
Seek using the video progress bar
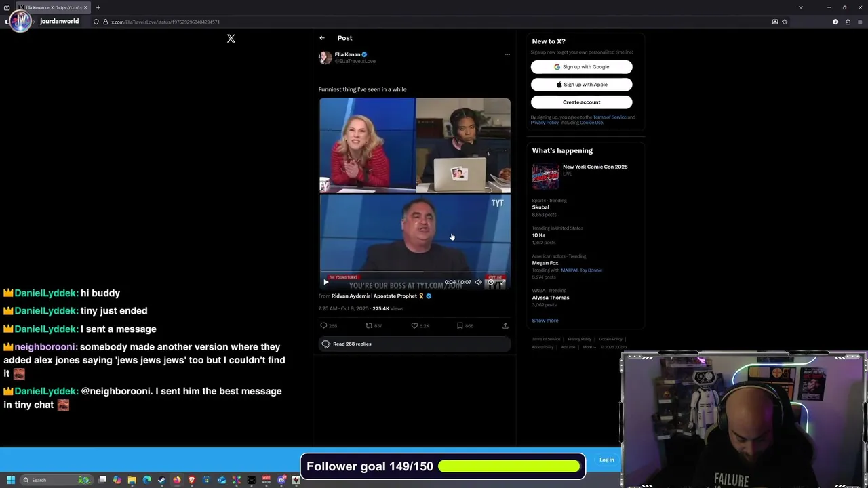415,272
